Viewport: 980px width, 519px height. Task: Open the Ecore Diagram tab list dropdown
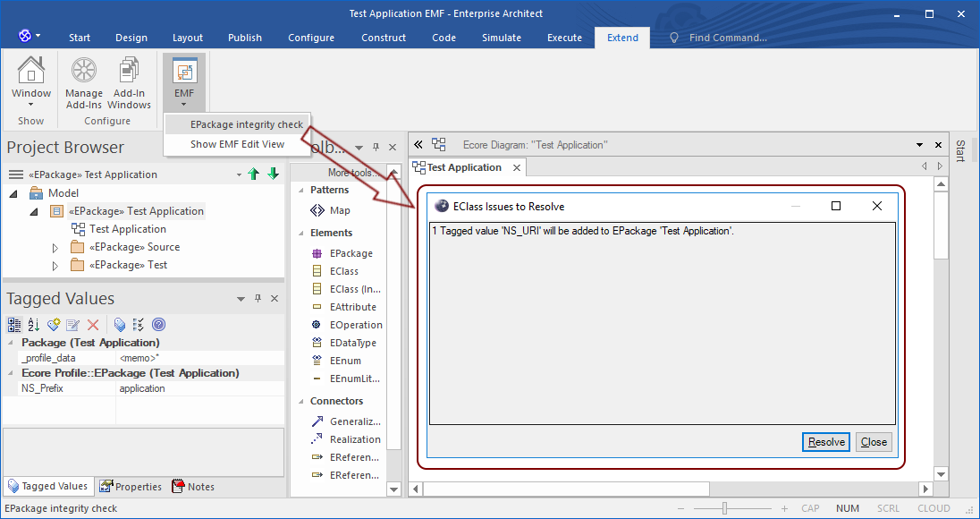point(919,145)
